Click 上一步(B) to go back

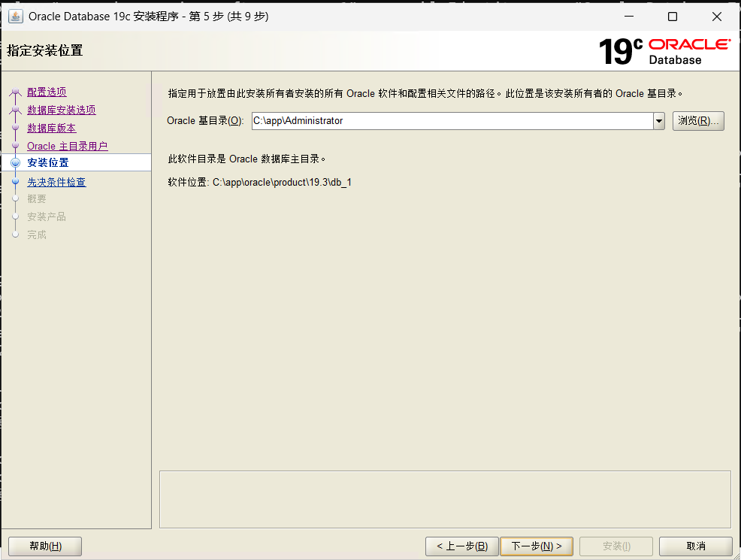461,546
